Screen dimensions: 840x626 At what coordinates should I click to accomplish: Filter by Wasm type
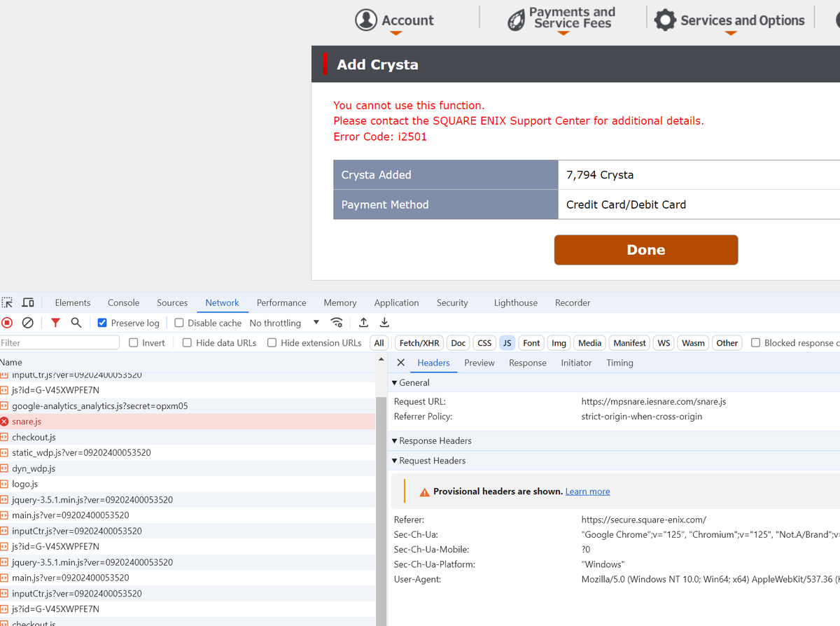pos(693,343)
